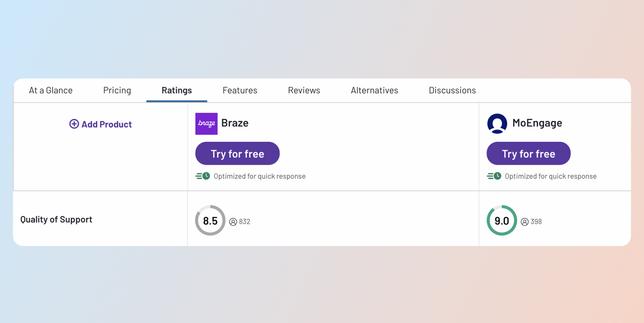Click the MoEngage 9.0 rating ring
Viewport: 644px width, 323px height.
pos(502,220)
